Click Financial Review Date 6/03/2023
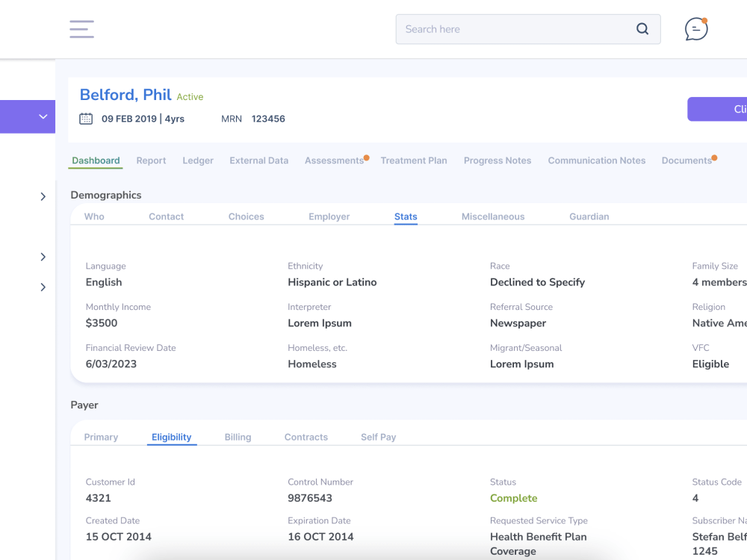 click(x=111, y=364)
